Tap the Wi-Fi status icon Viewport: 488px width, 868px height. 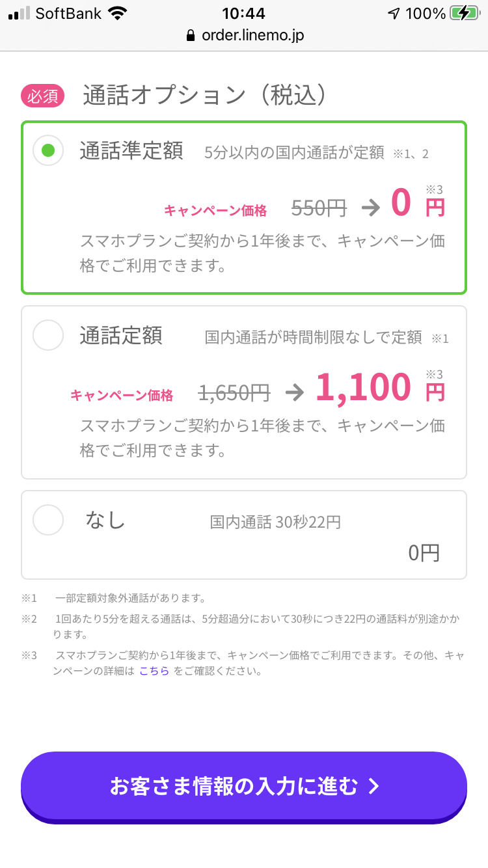click(x=118, y=13)
